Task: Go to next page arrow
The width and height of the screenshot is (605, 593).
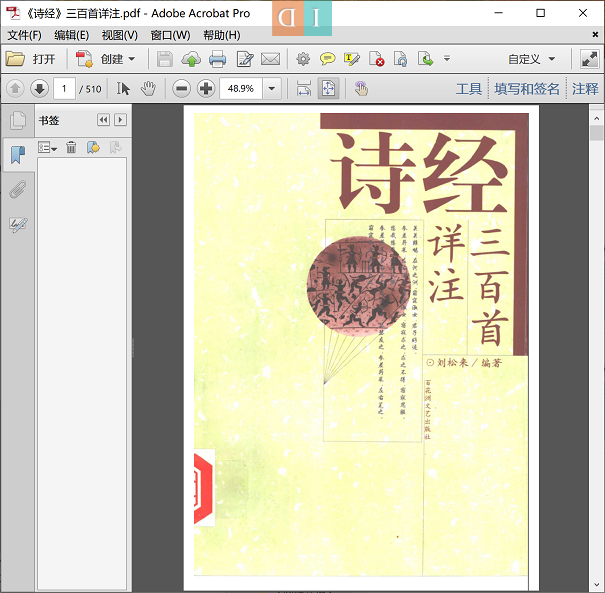Action: point(39,89)
